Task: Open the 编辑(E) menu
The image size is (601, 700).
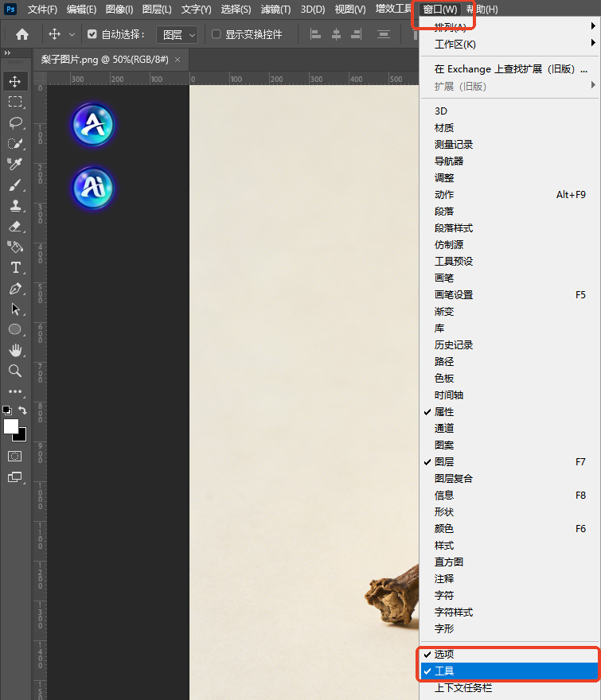Action: (81, 10)
